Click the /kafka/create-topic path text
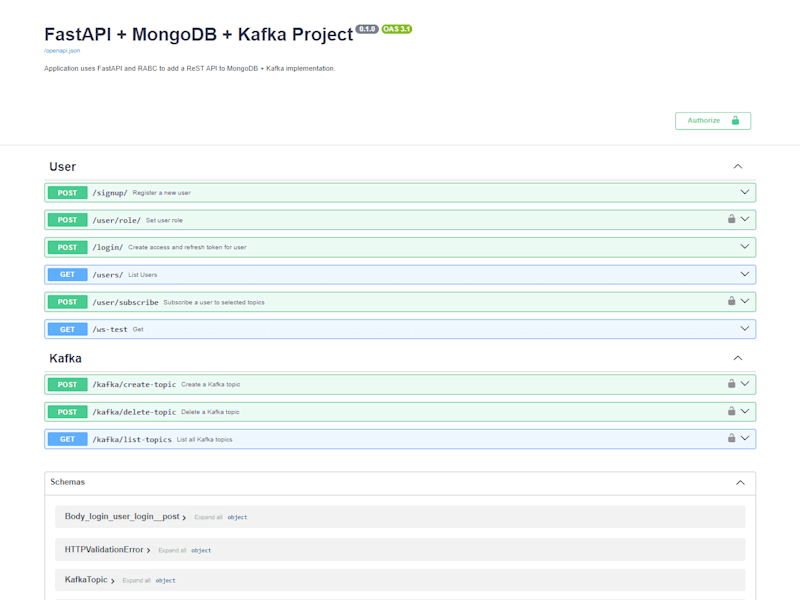Image resolution: width=800 pixels, height=600 pixels. (134, 385)
